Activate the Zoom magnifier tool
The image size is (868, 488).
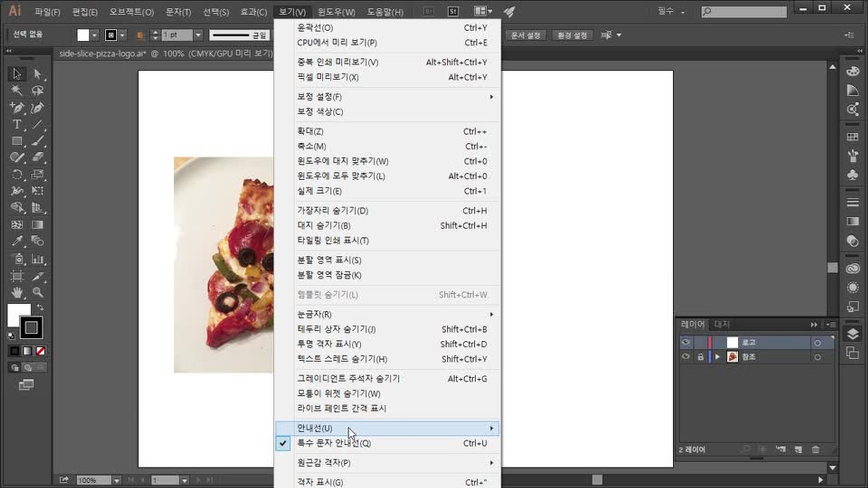[x=38, y=292]
